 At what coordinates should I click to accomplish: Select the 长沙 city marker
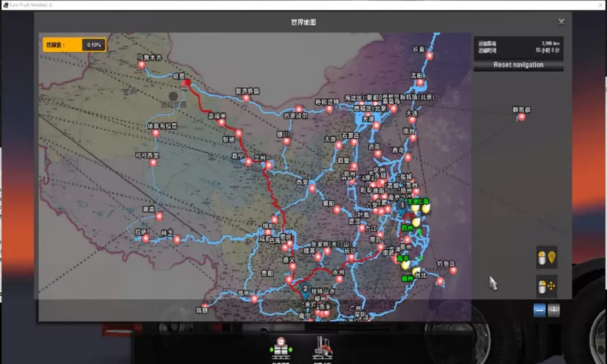(351, 258)
